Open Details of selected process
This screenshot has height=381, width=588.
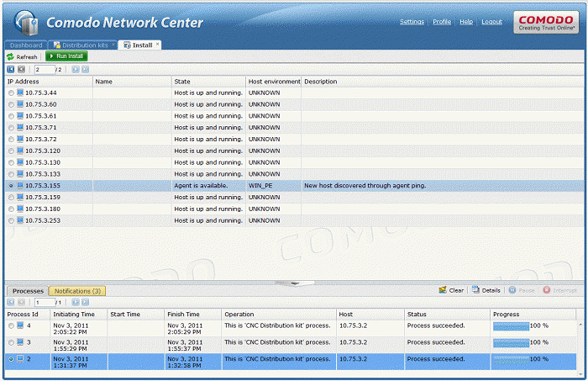pyautogui.click(x=486, y=290)
